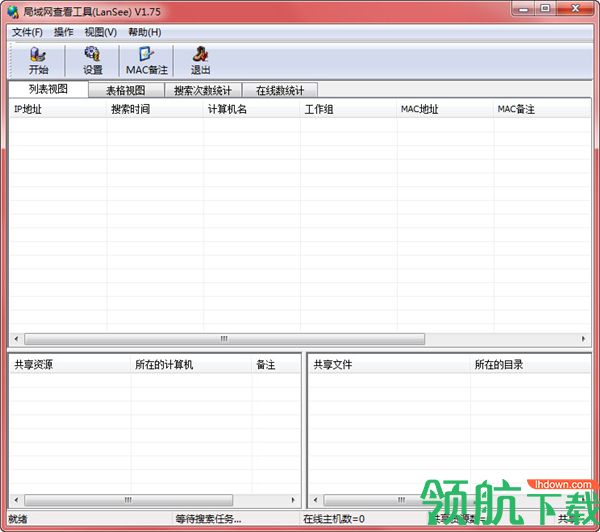Close the LanSee window

[575, 8]
